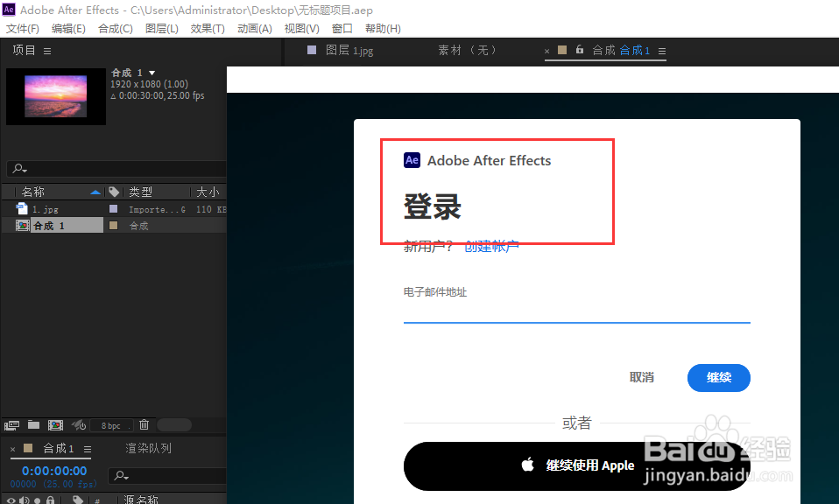The image size is (839, 504).
Task: Click the lock column icon in timeline
Action: [50, 500]
